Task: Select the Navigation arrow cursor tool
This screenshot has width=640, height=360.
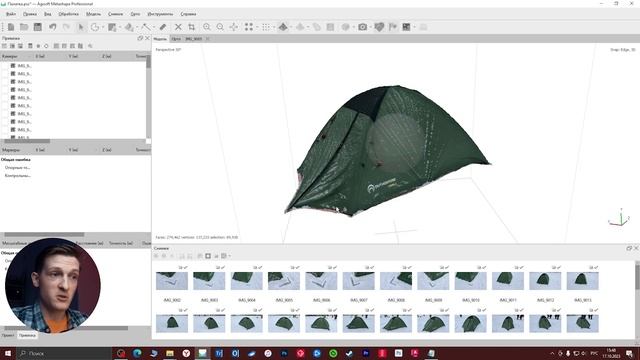Action: pyautogui.click(x=81, y=27)
